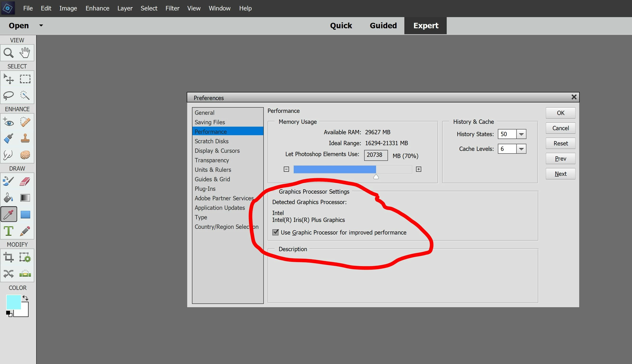Select the Horizontal Type tool

point(9,231)
